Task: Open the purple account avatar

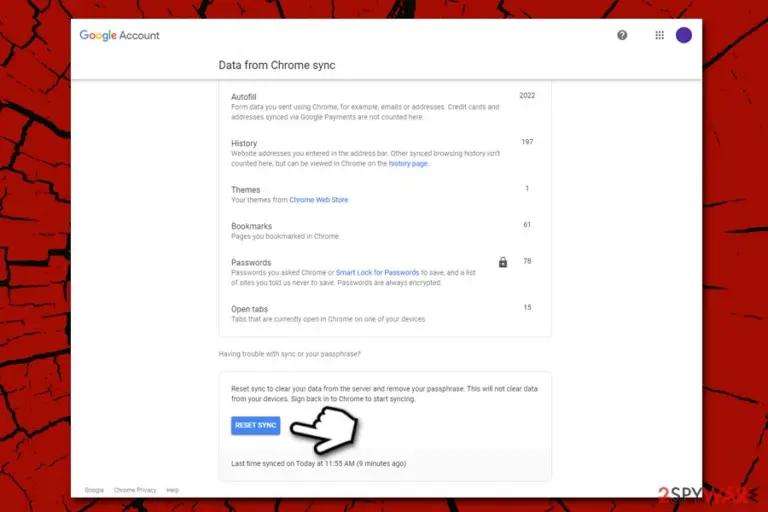Action: pos(684,35)
